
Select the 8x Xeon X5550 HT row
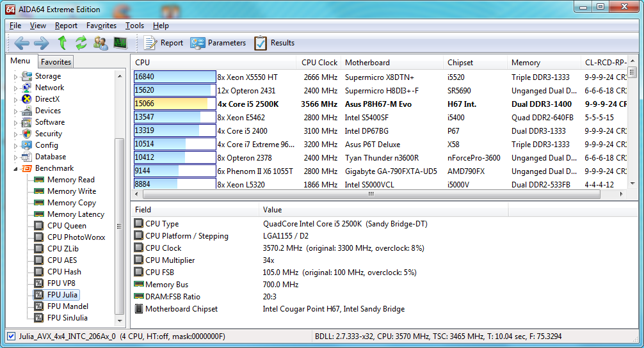tap(380, 77)
